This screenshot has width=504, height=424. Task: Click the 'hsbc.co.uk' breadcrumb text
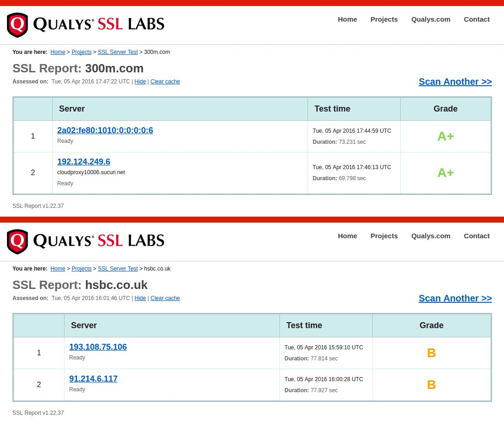coord(157,269)
